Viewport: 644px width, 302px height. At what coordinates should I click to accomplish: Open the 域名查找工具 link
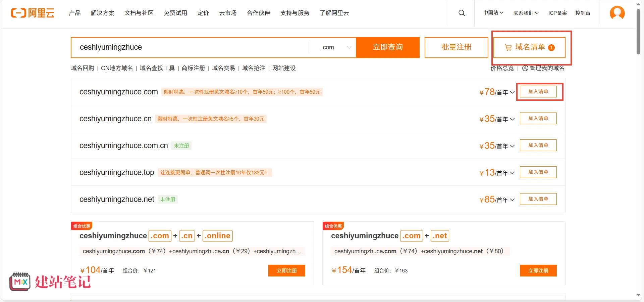tap(157, 68)
